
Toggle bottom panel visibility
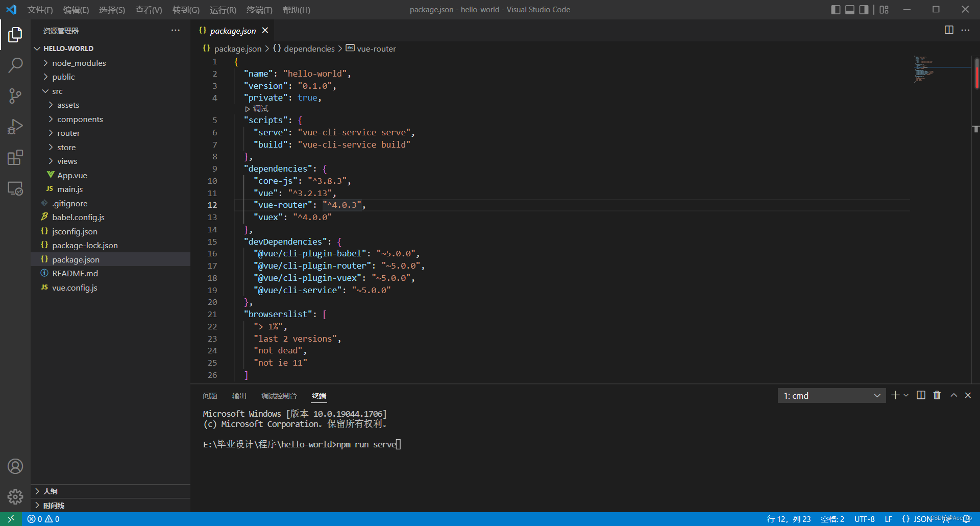(850, 10)
